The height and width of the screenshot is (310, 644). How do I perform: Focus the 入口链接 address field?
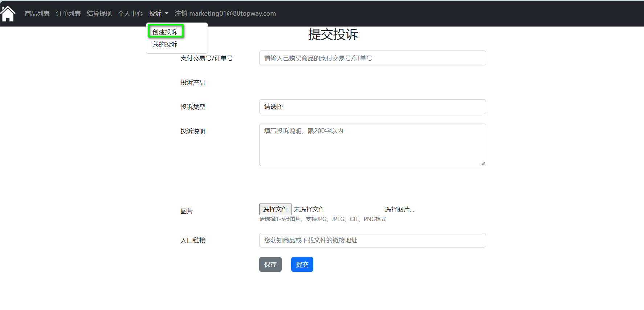[x=372, y=240]
